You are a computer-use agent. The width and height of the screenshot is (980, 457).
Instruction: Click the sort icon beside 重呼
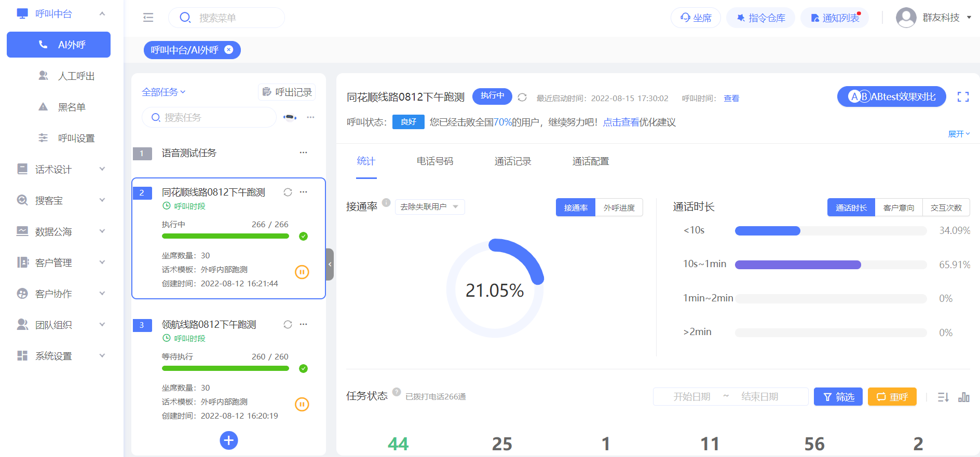943,397
